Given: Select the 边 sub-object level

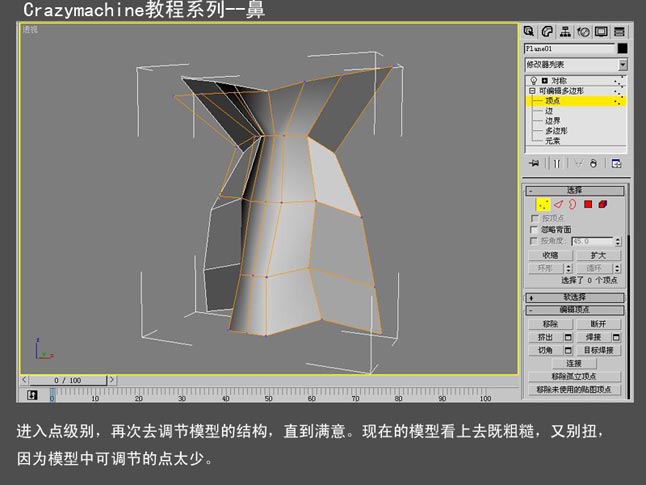Looking at the screenshot, I should point(549,111).
